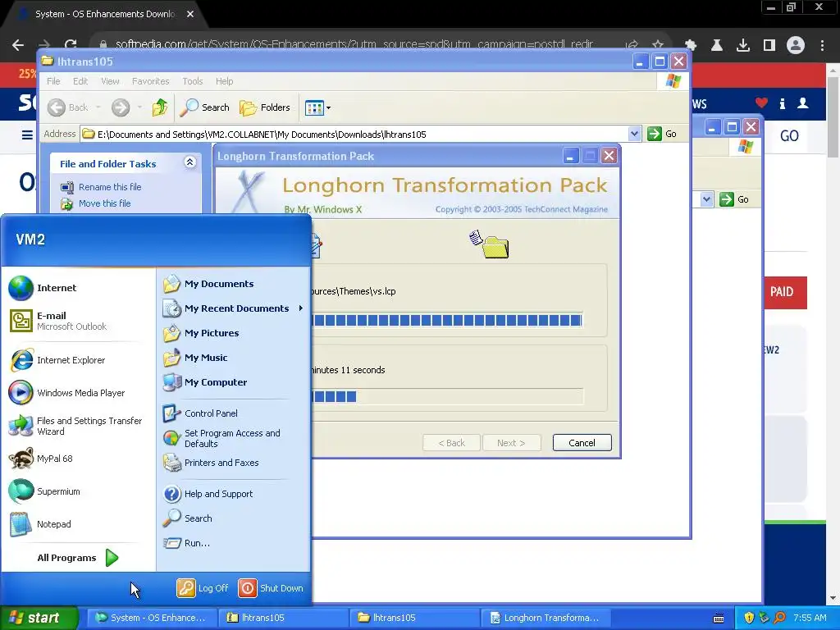Collapse File and Folder Tasks panel
This screenshot has width=840, height=630.
[189, 163]
